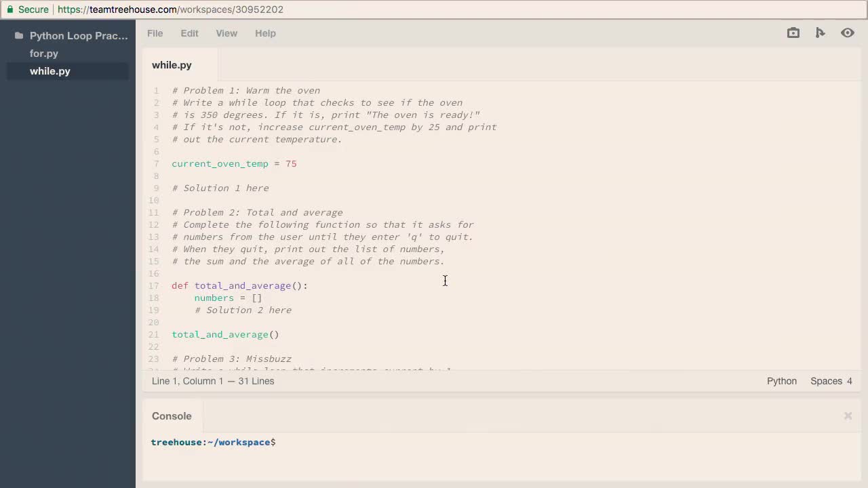Click the Console panel header
868x488 pixels.
click(x=172, y=415)
